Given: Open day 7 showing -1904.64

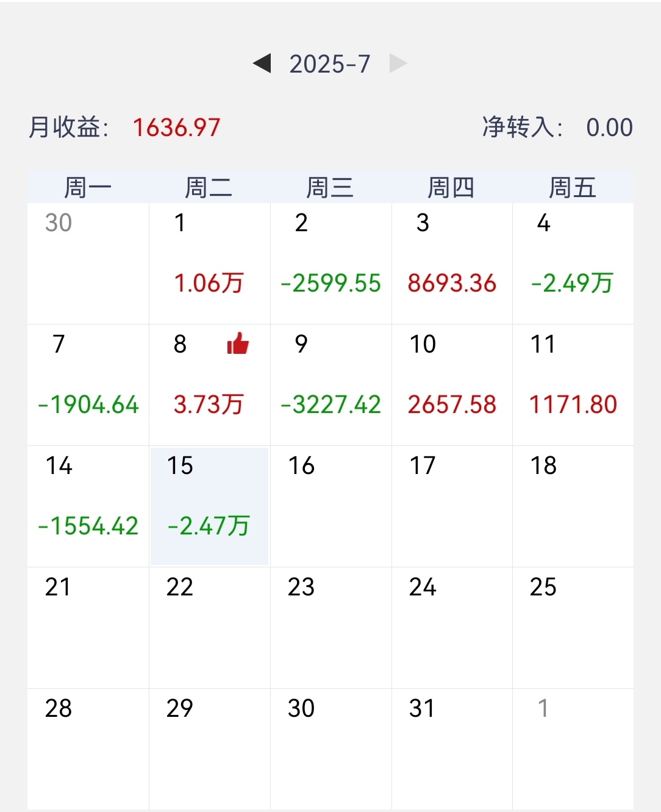Looking at the screenshot, I should [x=88, y=385].
